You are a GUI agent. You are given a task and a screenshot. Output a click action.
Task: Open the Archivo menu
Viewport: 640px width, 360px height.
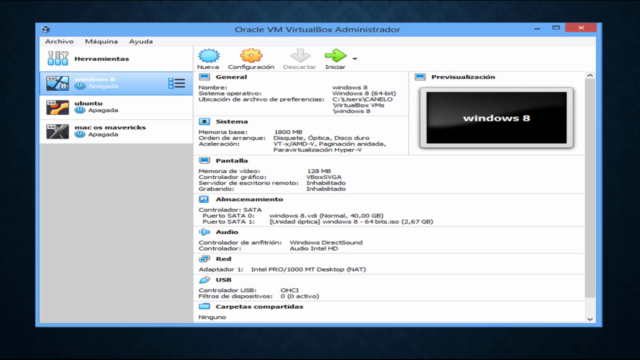[59, 41]
